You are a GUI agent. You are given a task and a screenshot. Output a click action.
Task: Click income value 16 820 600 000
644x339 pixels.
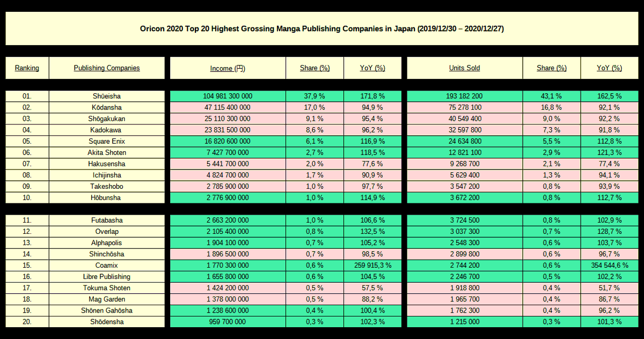[228, 141]
